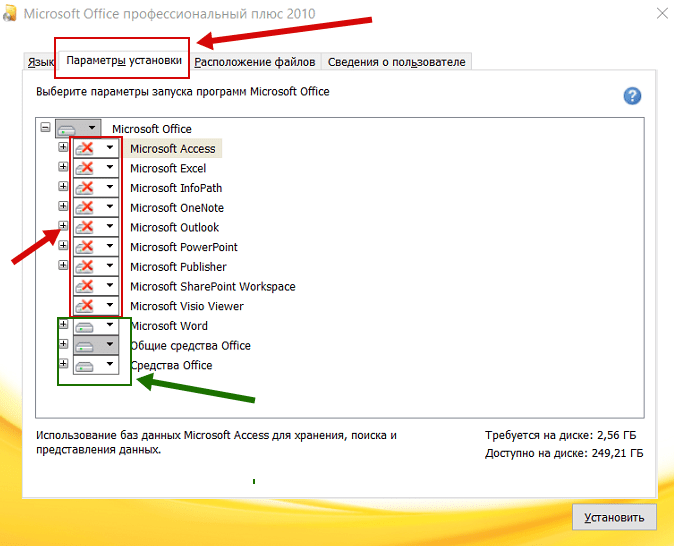Screen dimensions: 674x546
Task: Open install state dropdown for Microsoft PowerPoint
Action: click(x=96, y=246)
